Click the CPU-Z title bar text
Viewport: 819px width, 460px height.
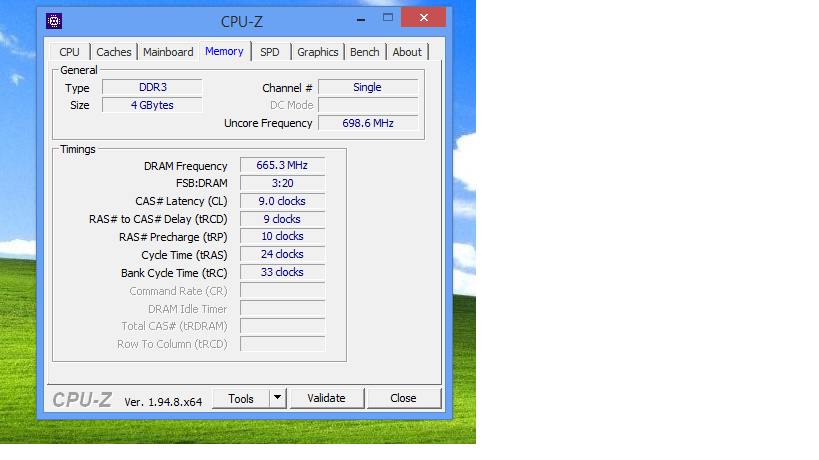pyautogui.click(x=241, y=21)
